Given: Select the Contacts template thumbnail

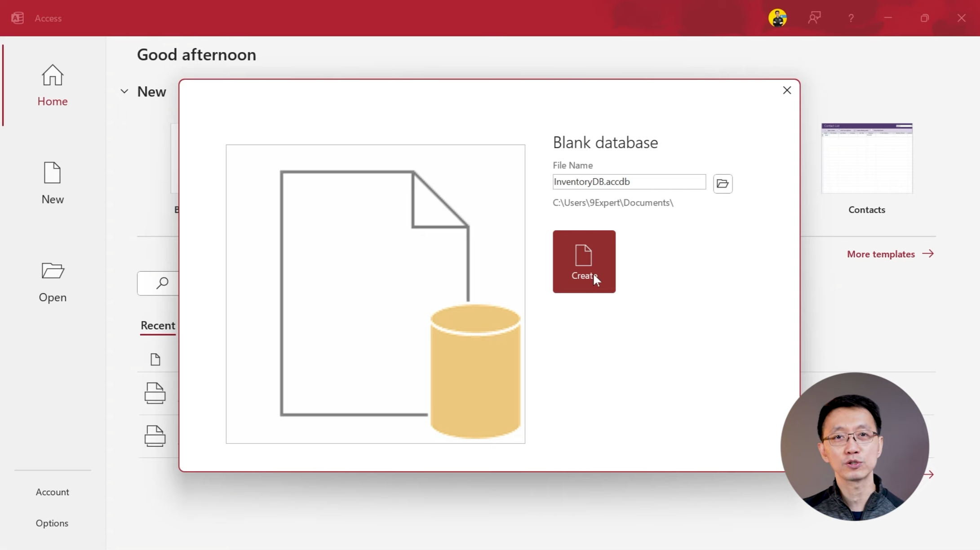Looking at the screenshot, I should click(x=866, y=158).
